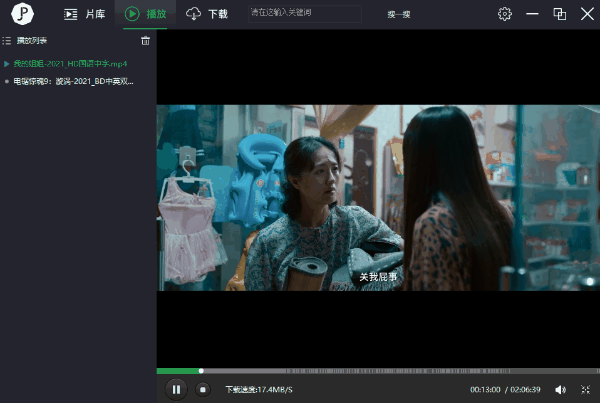Close the player window
600x403 pixels.
tap(587, 14)
